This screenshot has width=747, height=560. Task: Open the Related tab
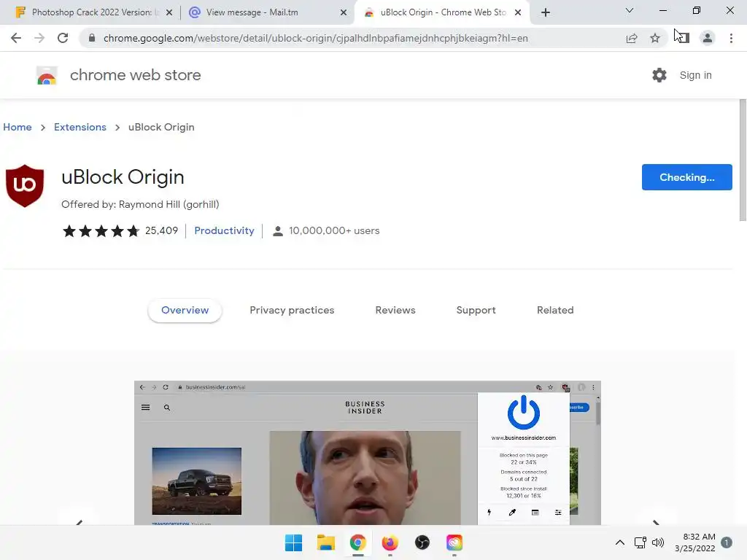tap(555, 310)
